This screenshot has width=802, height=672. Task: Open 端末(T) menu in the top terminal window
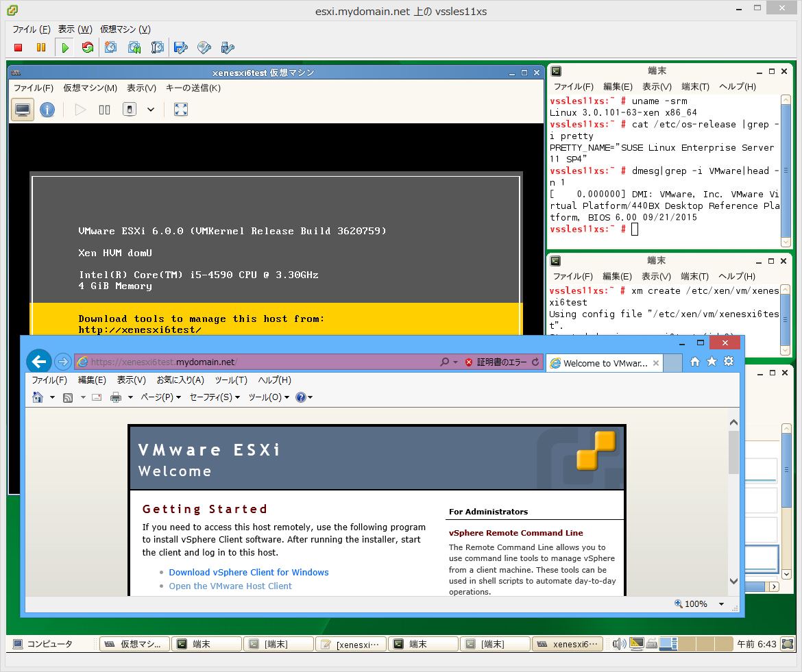(x=695, y=86)
